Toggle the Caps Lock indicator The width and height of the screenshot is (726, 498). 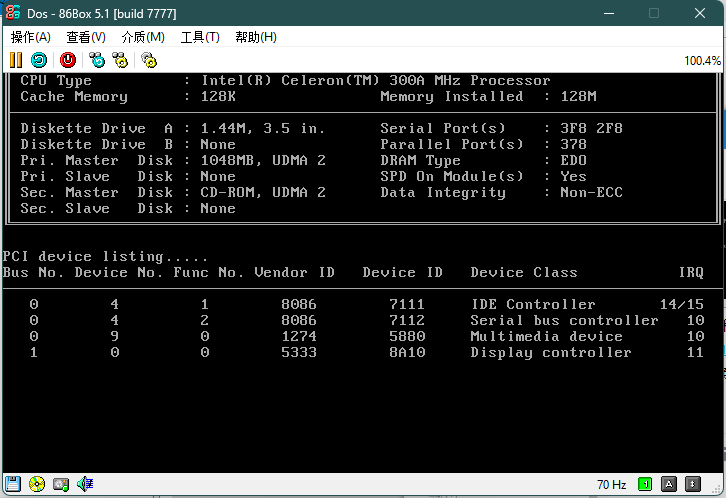pos(669,485)
